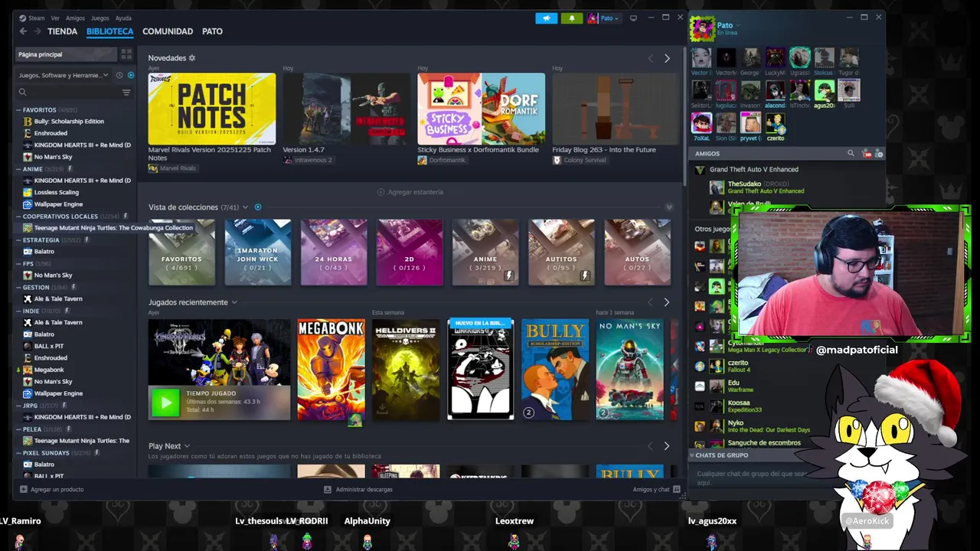Collapse the ESTRATEGIA category
The image size is (980, 551).
[18, 240]
